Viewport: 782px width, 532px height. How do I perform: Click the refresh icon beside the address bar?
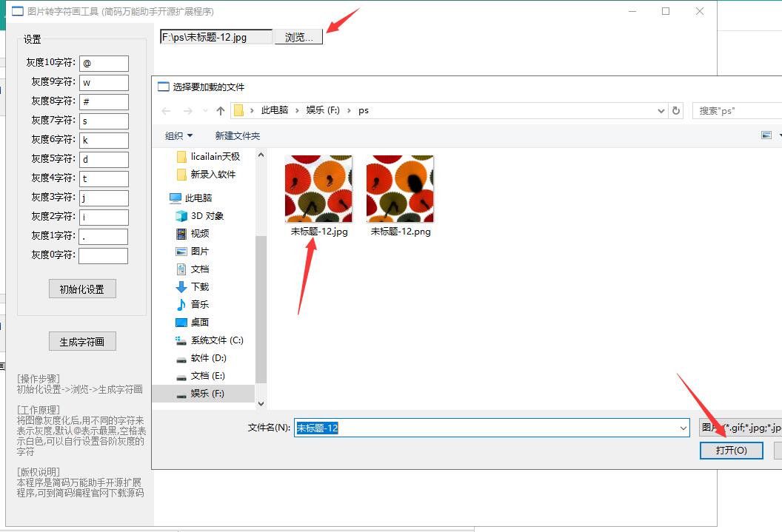click(677, 110)
